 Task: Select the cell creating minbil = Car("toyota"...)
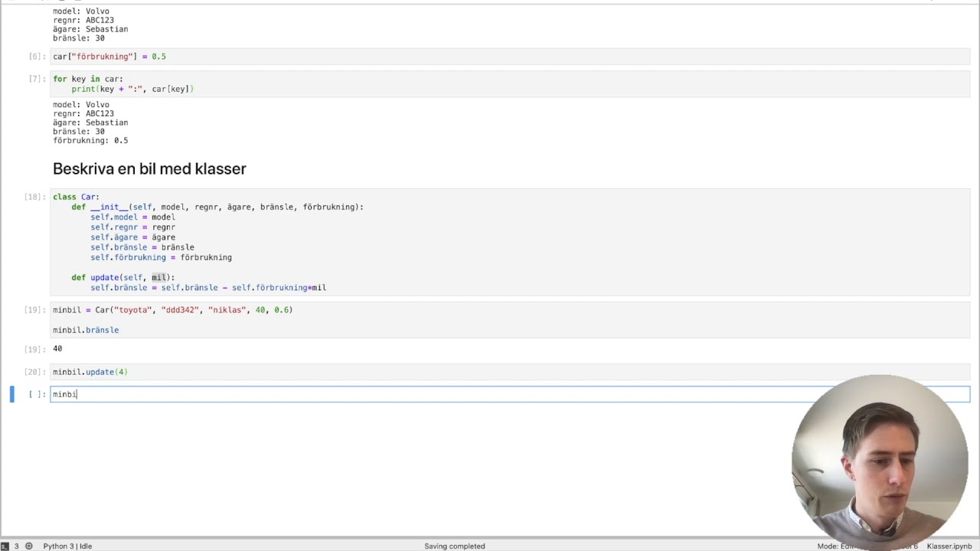pos(510,320)
